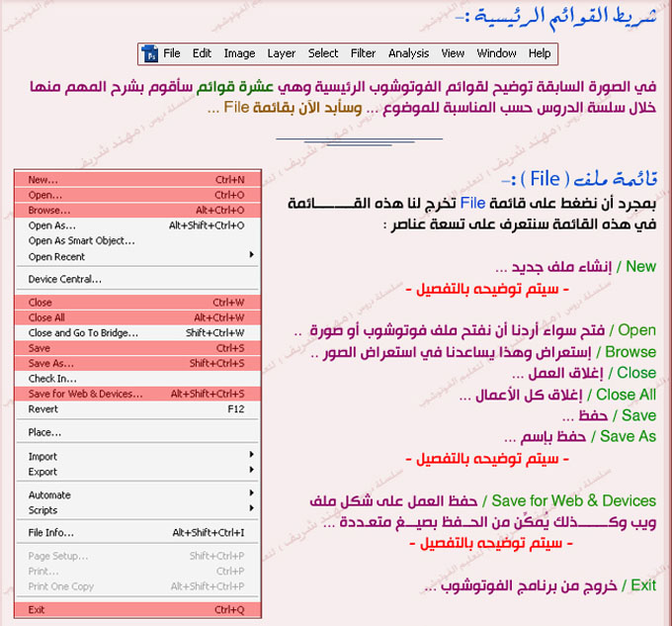Open the Analysis menu
The width and height of the screenshot is (672, 626).
(408, 53)
